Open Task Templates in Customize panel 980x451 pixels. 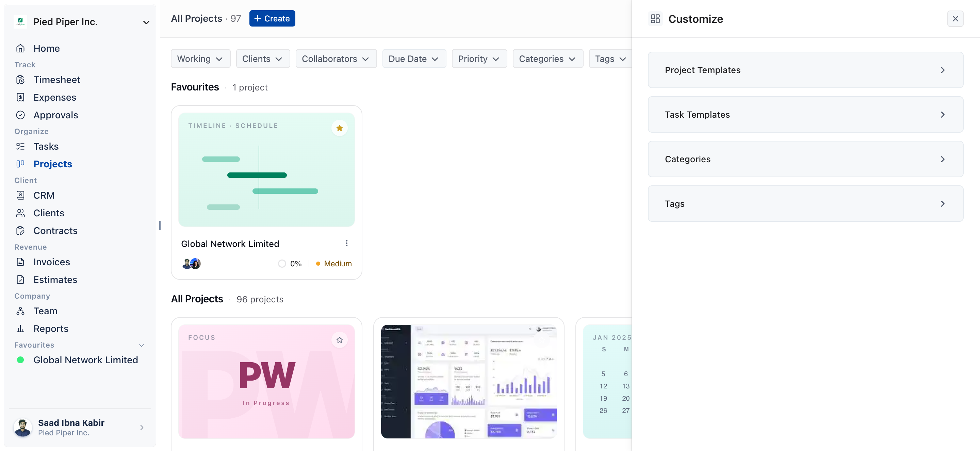tap(805, 115)
